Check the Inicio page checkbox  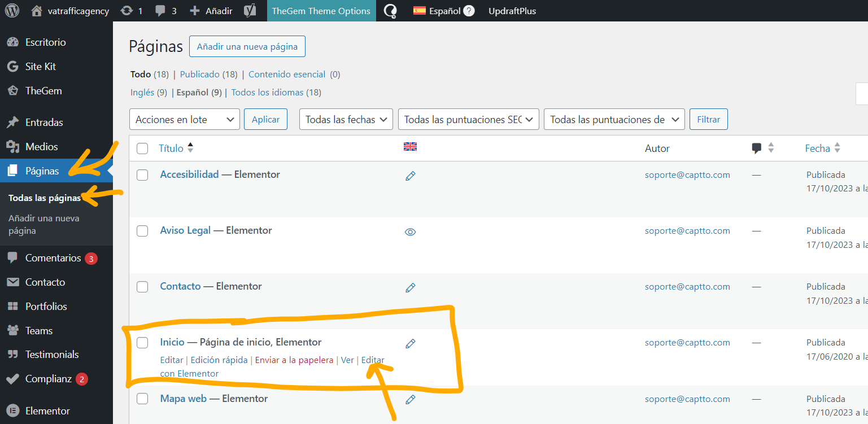142,343
